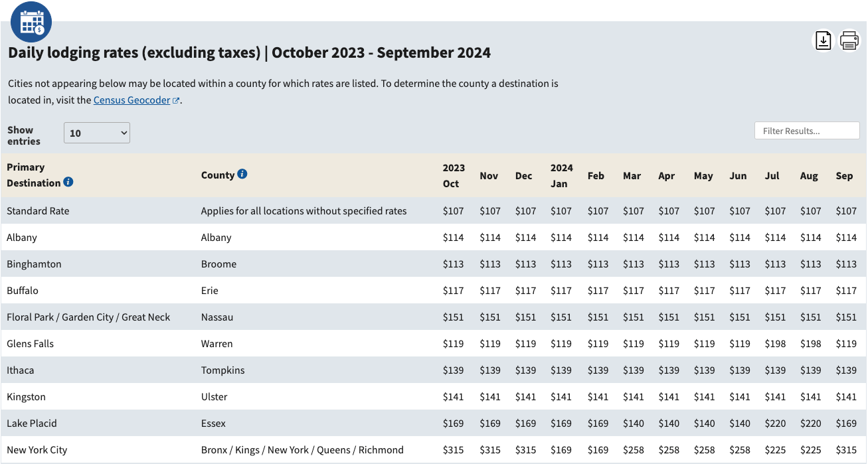
Task: Click the Sep column header
Action: [844, 176]
